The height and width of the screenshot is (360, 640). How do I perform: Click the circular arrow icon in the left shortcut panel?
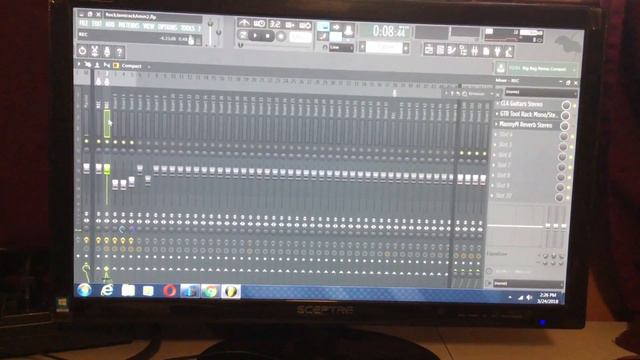(x=82, y=51)
